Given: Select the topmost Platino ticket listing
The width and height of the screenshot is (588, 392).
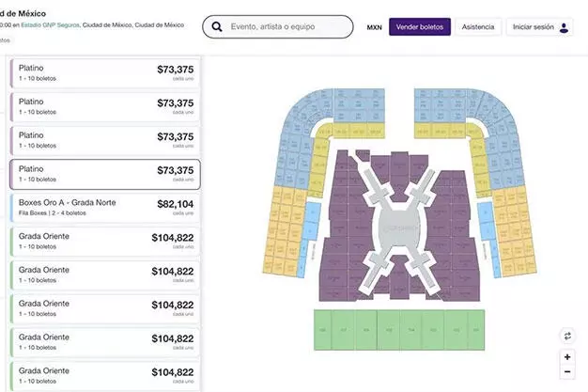Looking at the screenshot, I should point(103,73).
